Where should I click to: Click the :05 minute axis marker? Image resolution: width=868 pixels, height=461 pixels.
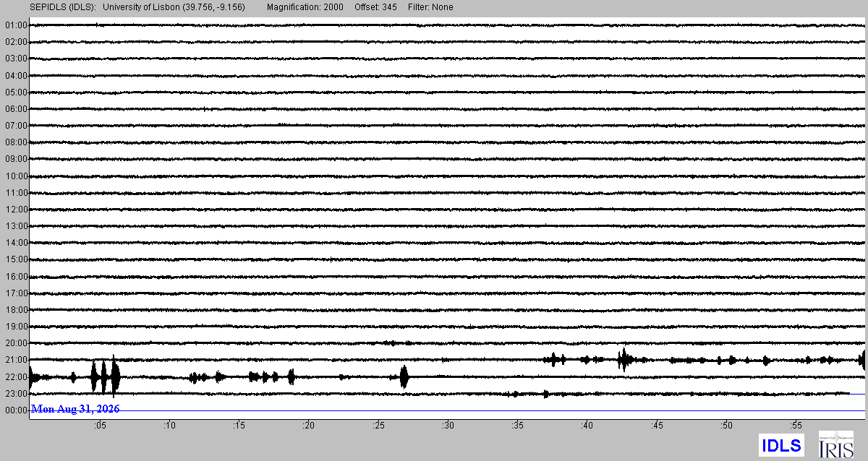(100, 426)
